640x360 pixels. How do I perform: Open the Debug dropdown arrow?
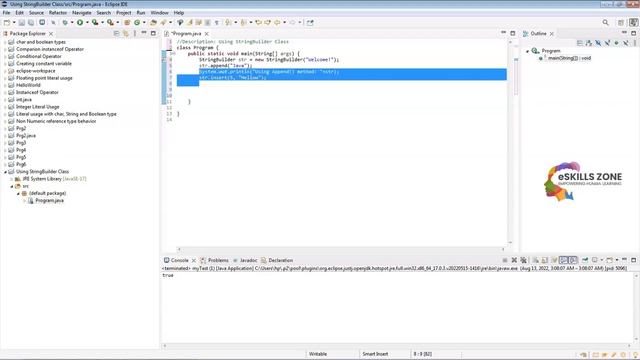click(72, 23)
